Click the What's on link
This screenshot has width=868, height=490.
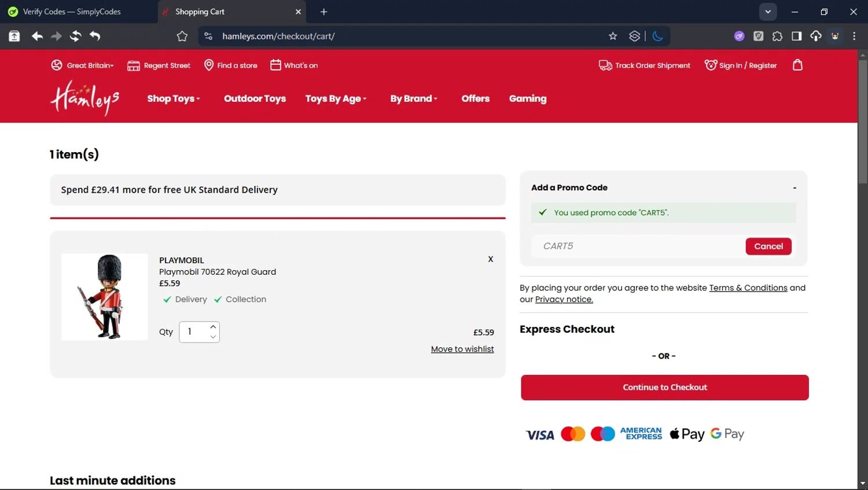coord(301,65)
